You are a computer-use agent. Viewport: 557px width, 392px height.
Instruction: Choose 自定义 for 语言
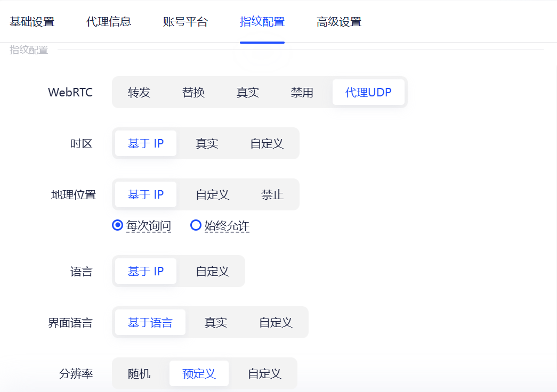[213, 271]
